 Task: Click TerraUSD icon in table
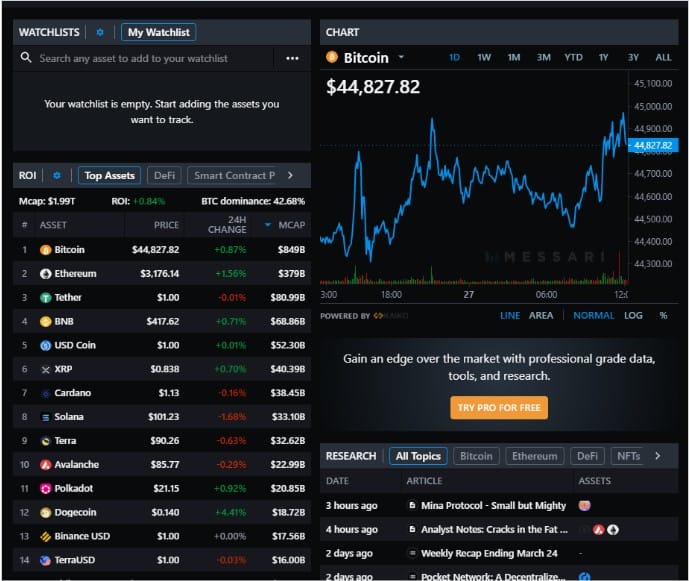[x=46, y=560]
